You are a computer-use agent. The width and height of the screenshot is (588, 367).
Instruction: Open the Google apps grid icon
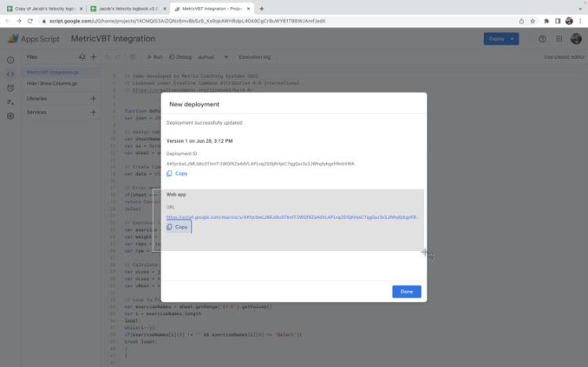pos(559,38)
